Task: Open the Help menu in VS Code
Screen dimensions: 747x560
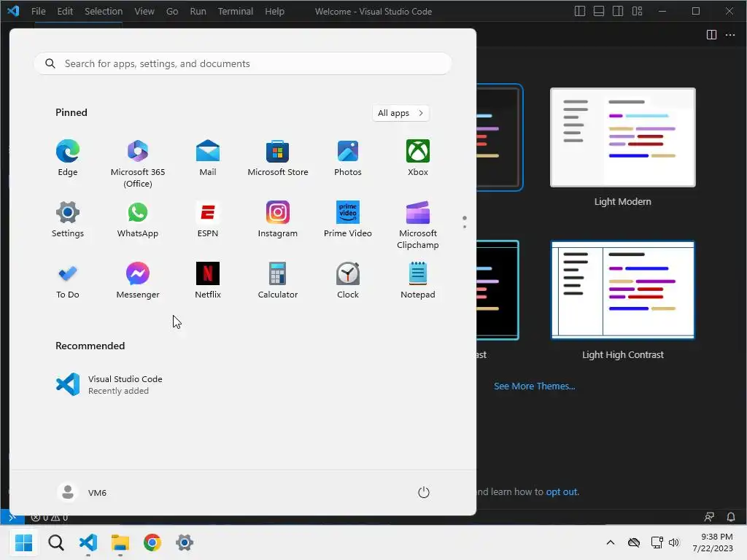Action: (274, 11)
